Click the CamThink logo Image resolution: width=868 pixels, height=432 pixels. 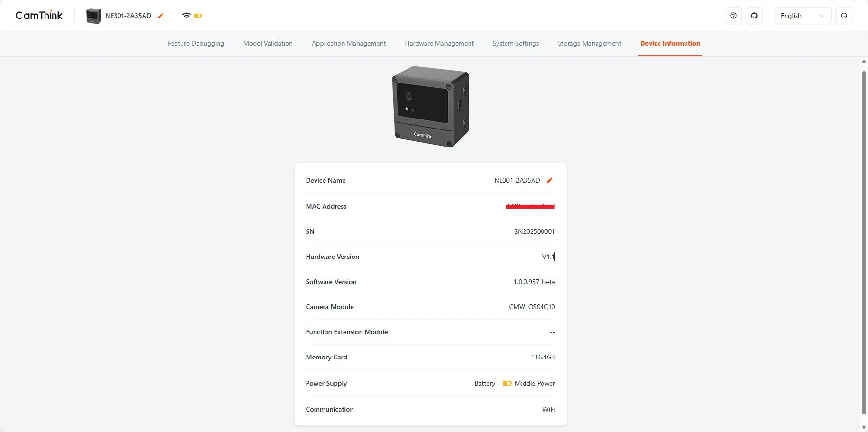(39, 16)
